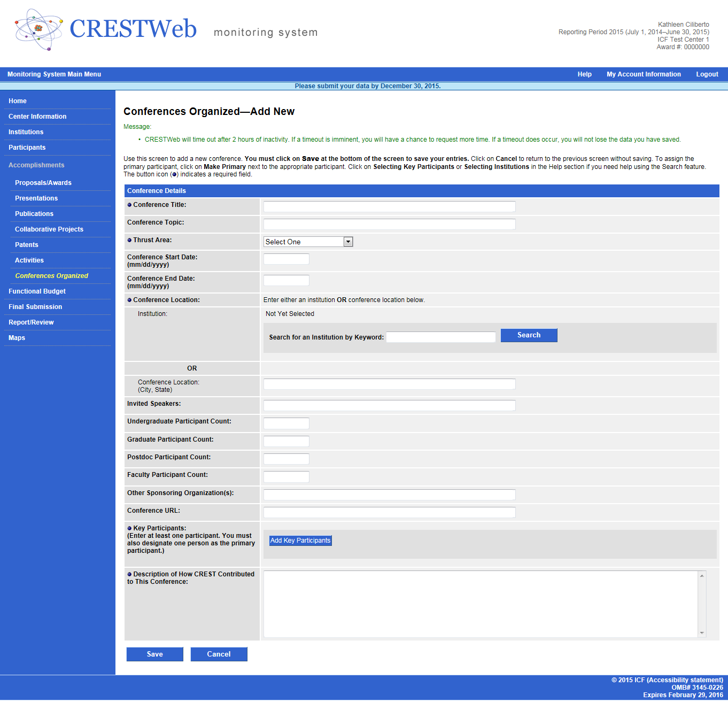Viewport: 728px width, 702px height.
Task: Click Undergraduate Participant Count field
Action: [286, 423]
